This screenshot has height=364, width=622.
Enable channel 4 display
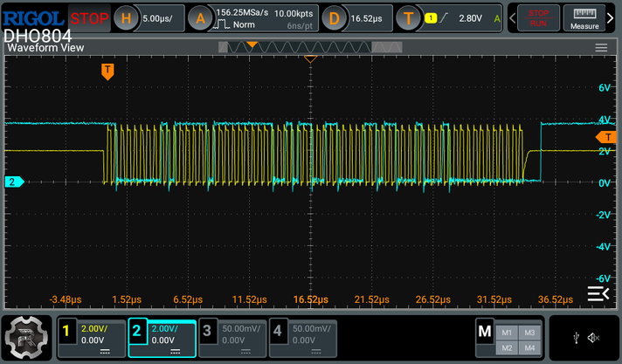click(303, 339)
